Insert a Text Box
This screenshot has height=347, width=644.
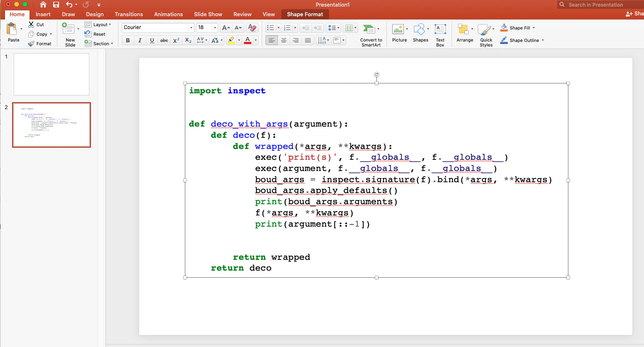coord(440,35)
